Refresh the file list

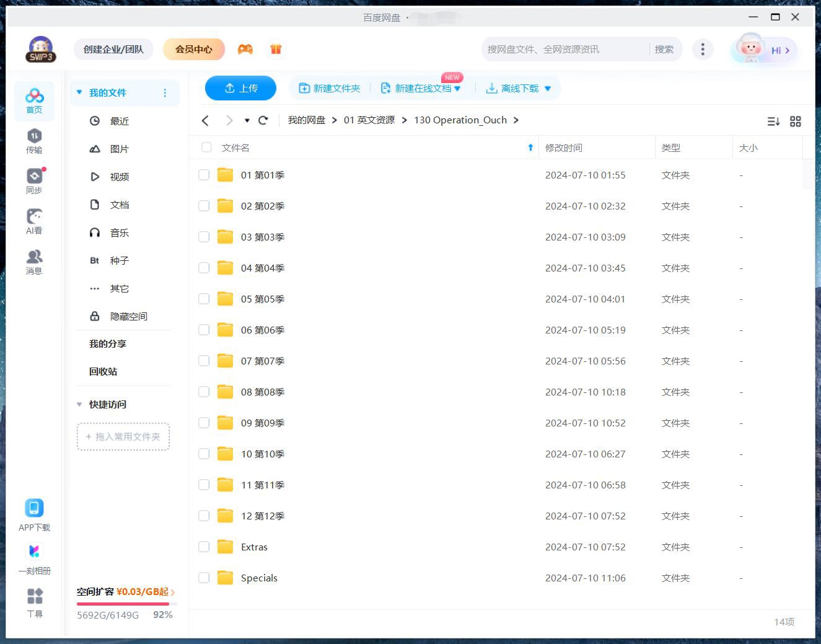pos(263,120)
